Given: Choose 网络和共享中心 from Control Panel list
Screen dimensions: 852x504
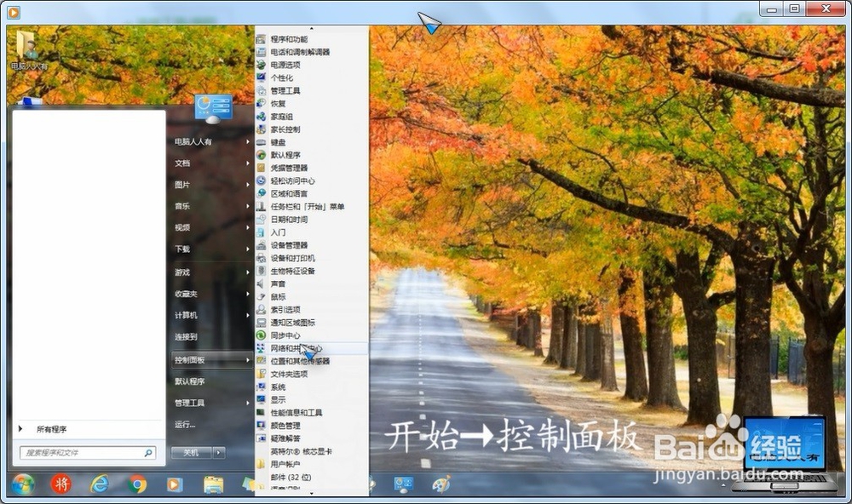Looking at the screenshot, I should (311, 348).
